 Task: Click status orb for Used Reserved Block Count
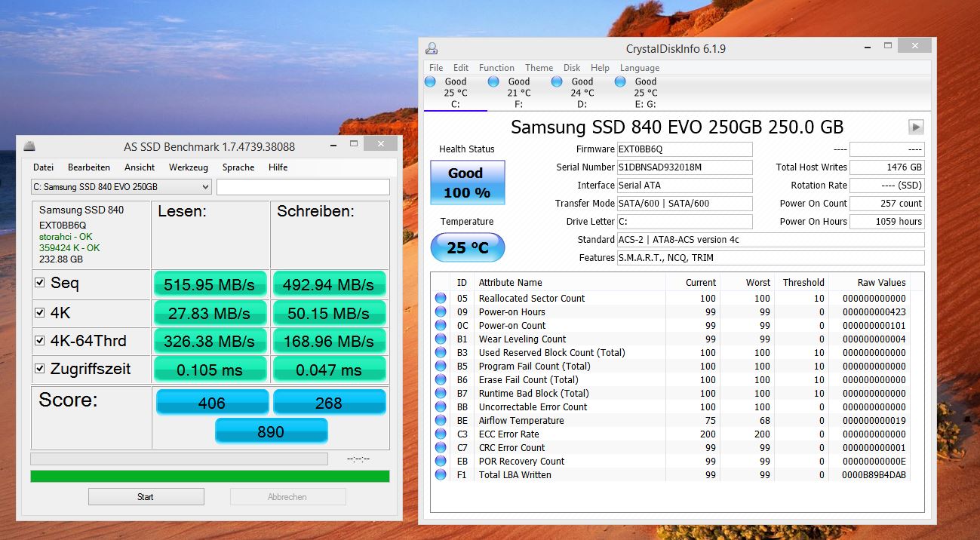pos(441,352)
